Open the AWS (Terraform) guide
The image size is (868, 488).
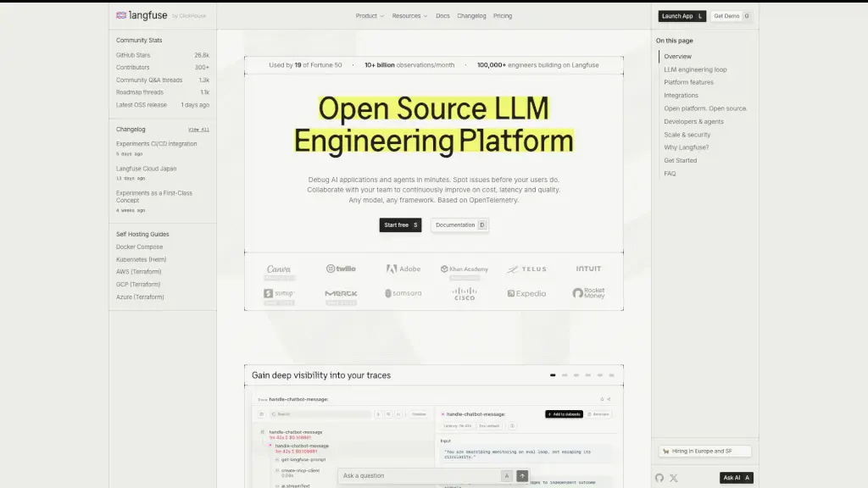pyautogui.click(x=139, y=272)
